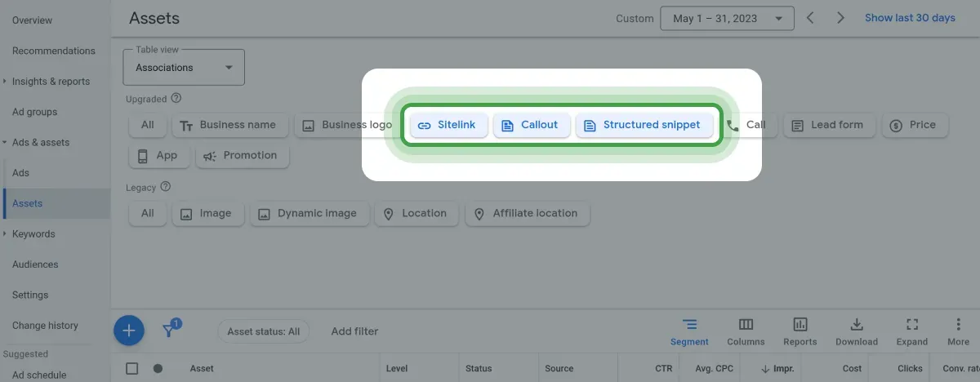Toggle the select-all assets checkbox

(132, 368)
